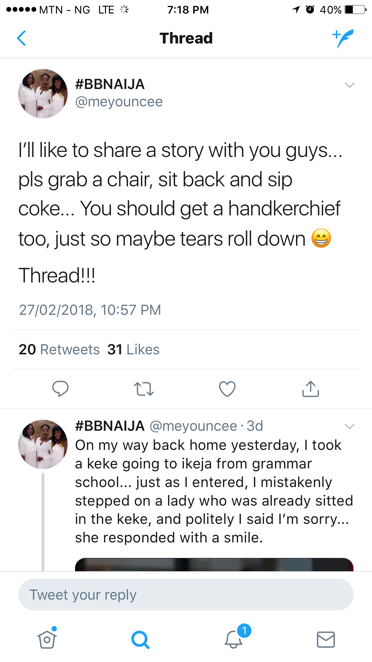View the 31 Likes list
Screen dimensions: 372x662
(x=133, y=350)
